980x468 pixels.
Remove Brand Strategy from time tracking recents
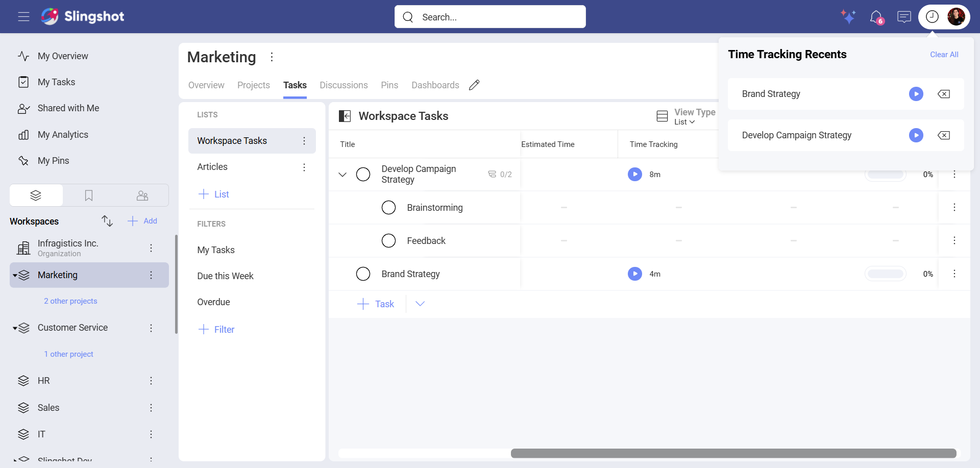click(944, 94)
